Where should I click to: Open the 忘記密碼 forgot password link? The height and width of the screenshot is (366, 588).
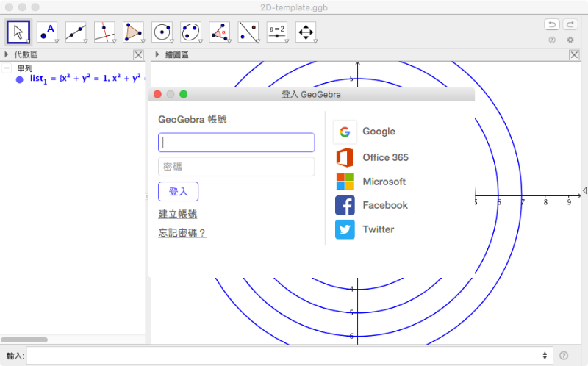coord(182,233)
